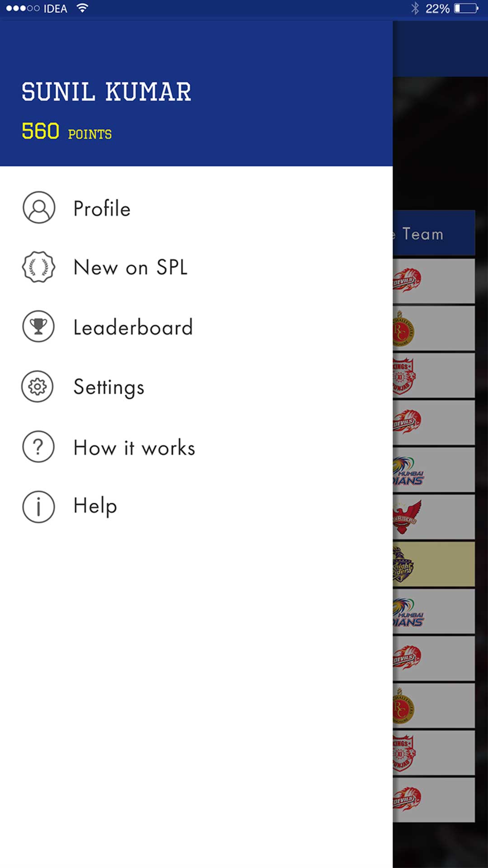488x868 pixels.
Task: Tap the Profile person icon
Action: pyautogui.click(x=39, y=208)
